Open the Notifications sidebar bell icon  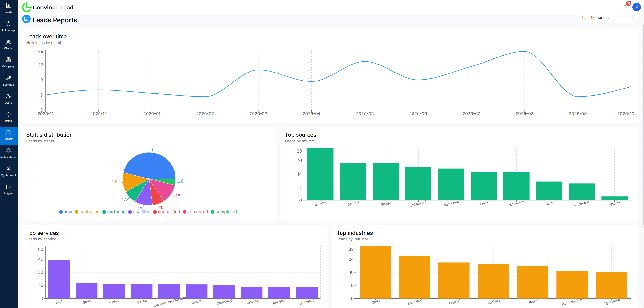[x=8, y=151]
